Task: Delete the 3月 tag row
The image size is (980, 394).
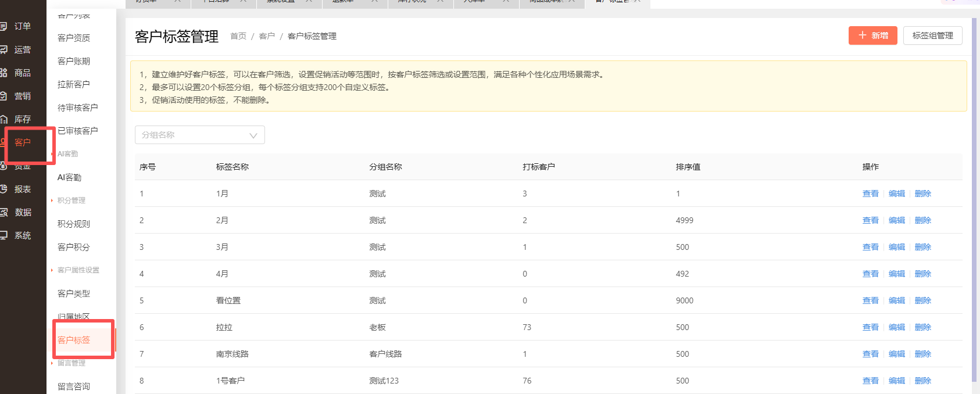Action: click(x=922, y=247)
